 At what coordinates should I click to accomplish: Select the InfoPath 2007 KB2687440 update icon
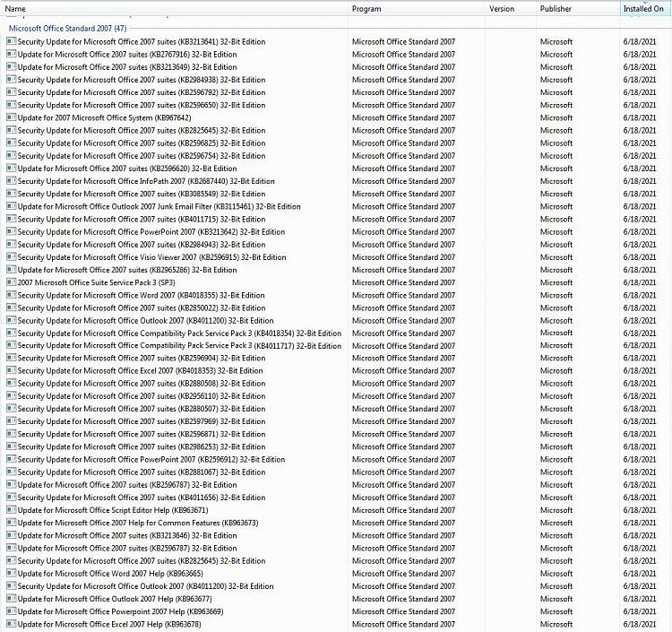click(x=11, y=181)
